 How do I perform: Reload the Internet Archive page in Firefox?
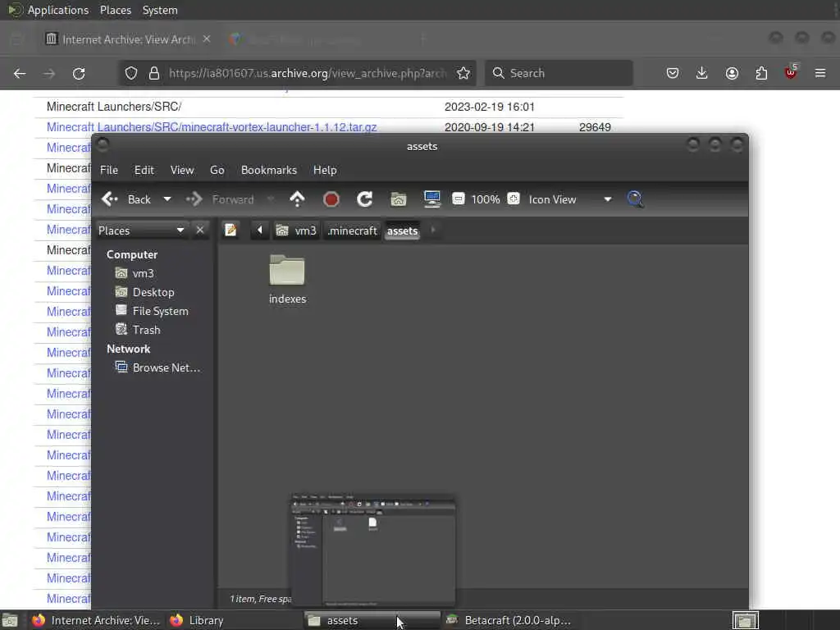[79, 73]
